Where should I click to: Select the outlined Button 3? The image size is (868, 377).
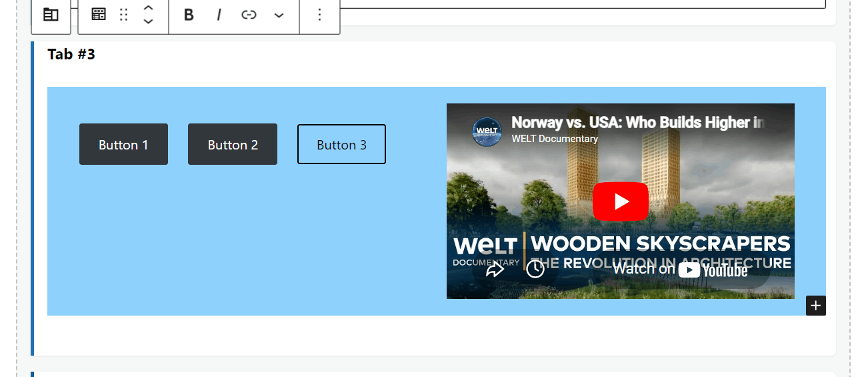pyautogui.click(x=341, y=144)
